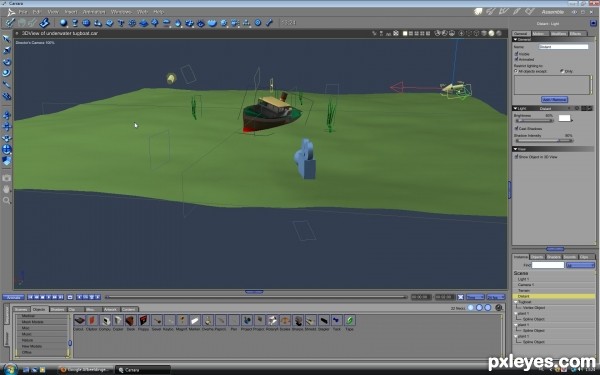Collapse the Light section

tap(515, 108)
